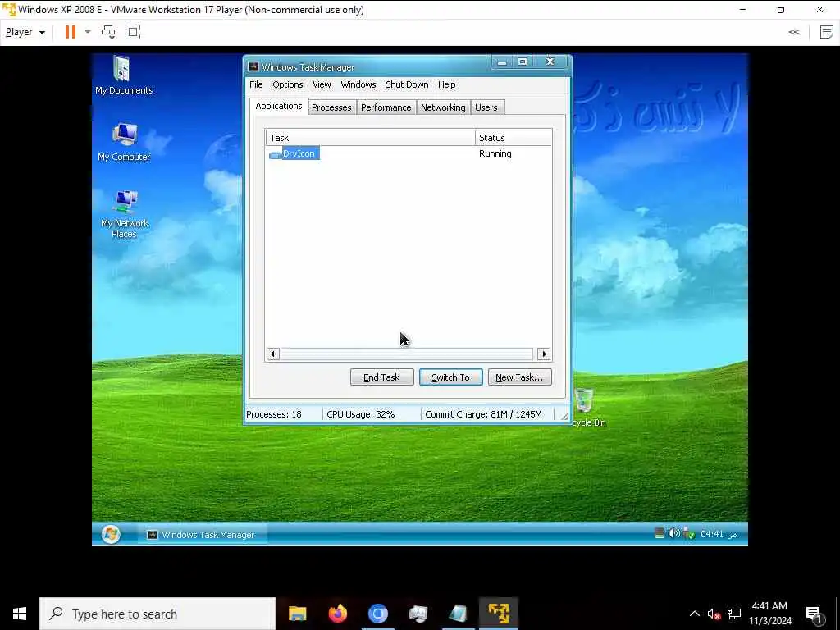Open the blue circular browser taskbar icon
This screenshot has width=840, height=630.
click(x=377, y=614)
